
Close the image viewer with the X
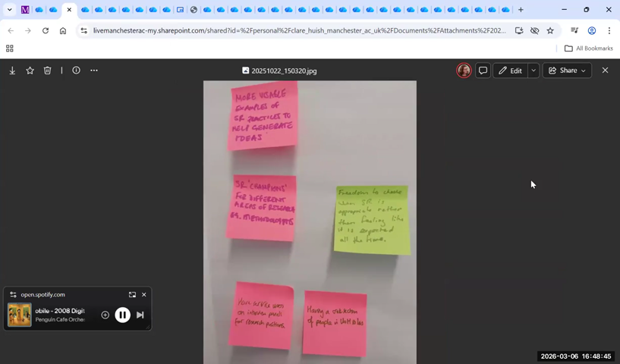[x=605, y=71]
